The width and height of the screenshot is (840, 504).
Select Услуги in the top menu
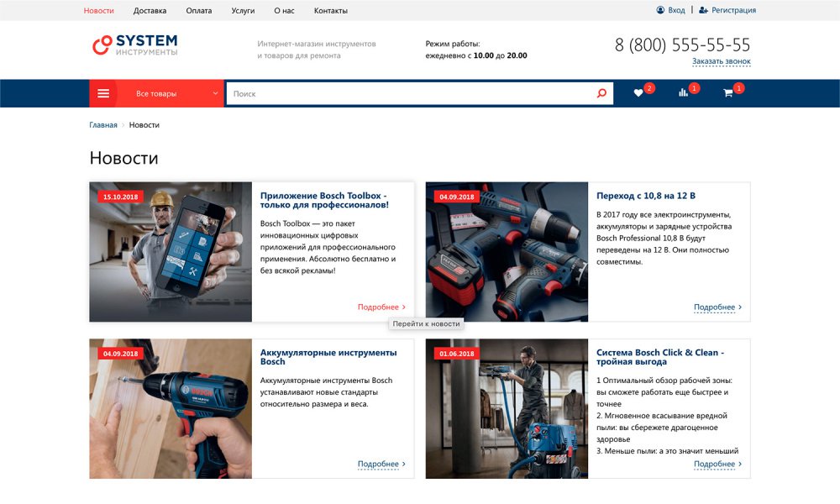[243, 11]
